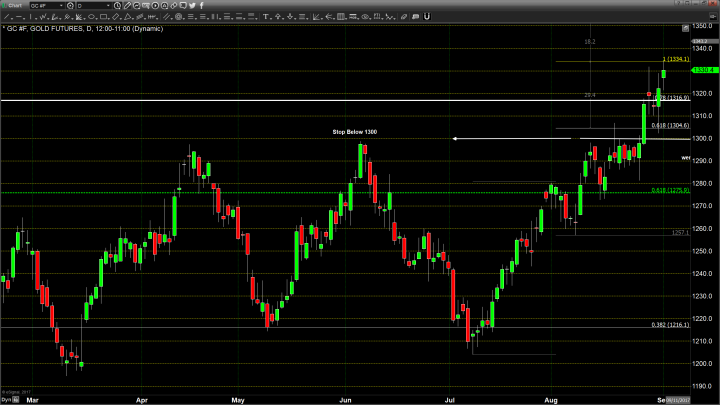Toggle the Dyn mode button
The image size is (720, 405).
pyautogui.click(x=6, y=400)
